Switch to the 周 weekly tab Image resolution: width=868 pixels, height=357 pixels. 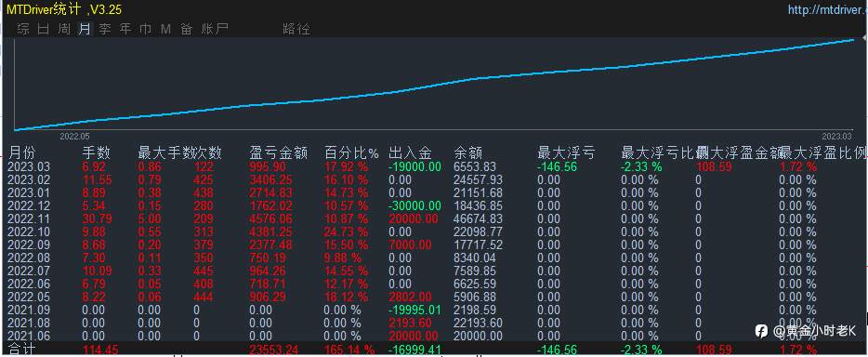[64, 30]
